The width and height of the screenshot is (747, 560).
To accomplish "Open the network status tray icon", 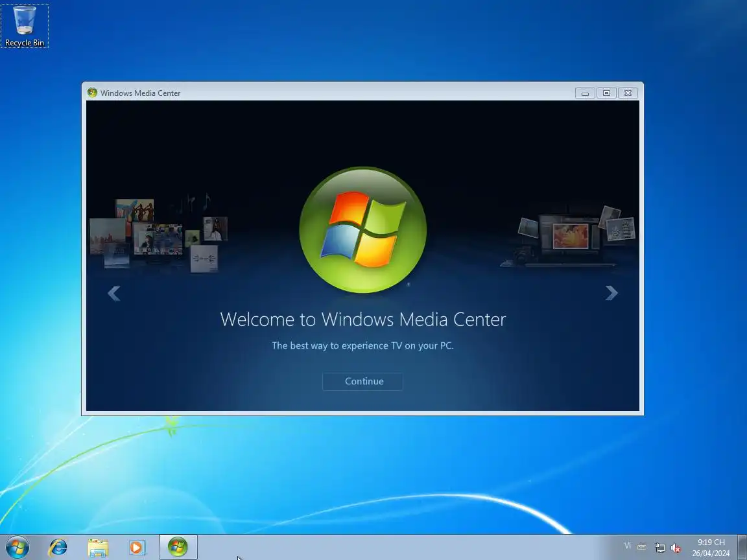I will coord(660,548).
